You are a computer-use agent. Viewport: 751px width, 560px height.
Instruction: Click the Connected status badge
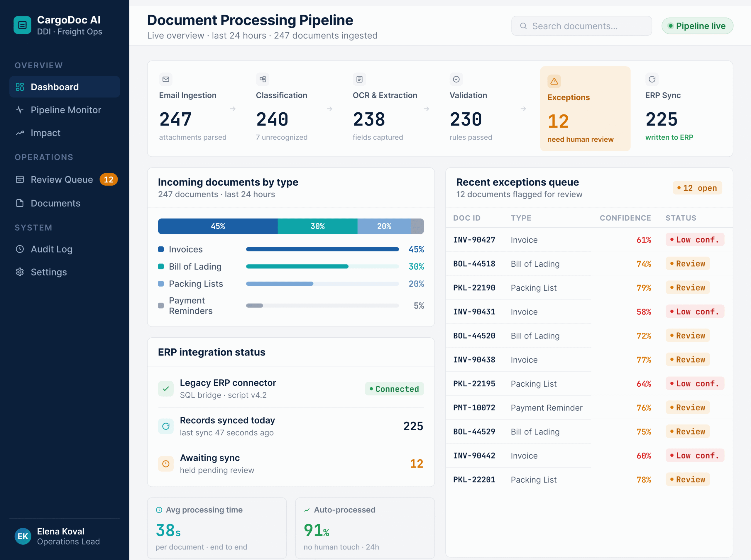point(394,389)
